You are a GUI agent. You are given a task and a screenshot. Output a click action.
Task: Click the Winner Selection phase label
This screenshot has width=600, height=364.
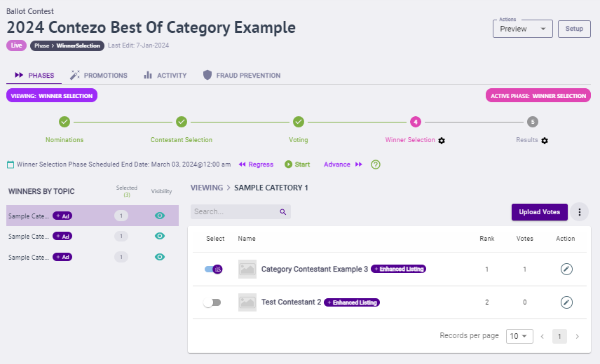(x=410, y=140)
